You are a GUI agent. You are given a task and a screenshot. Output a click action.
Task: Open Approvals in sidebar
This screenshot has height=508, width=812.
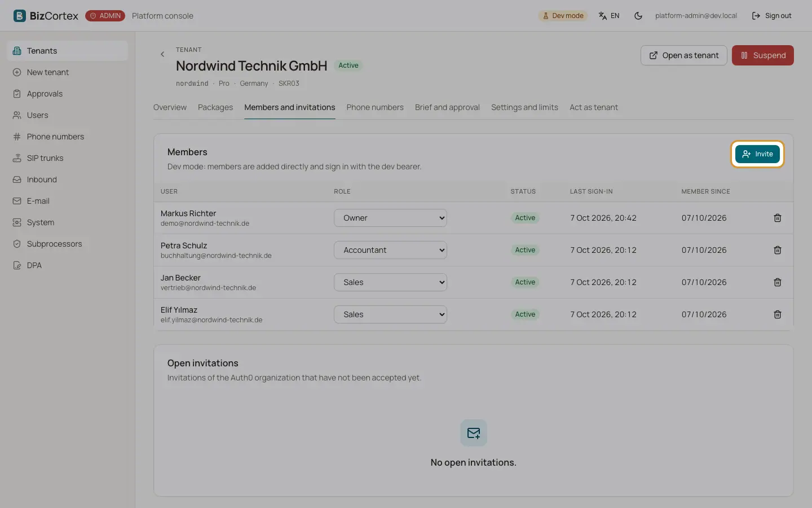click(68, 94)
